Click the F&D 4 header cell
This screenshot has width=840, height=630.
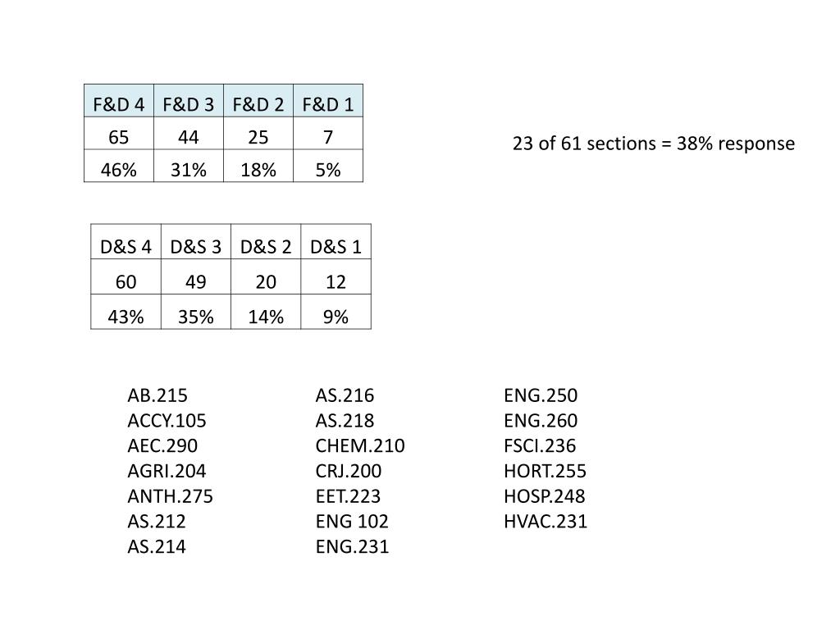(119, 101)
